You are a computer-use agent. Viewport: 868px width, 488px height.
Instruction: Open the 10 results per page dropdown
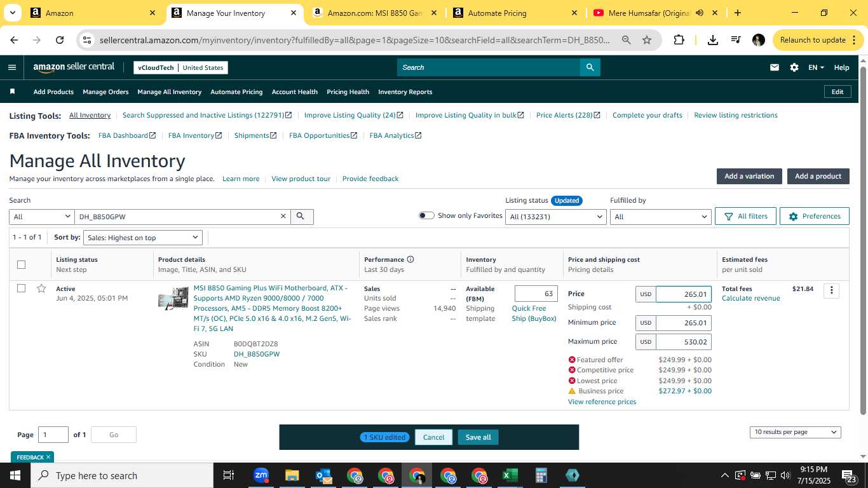click(x=796, y=432)
